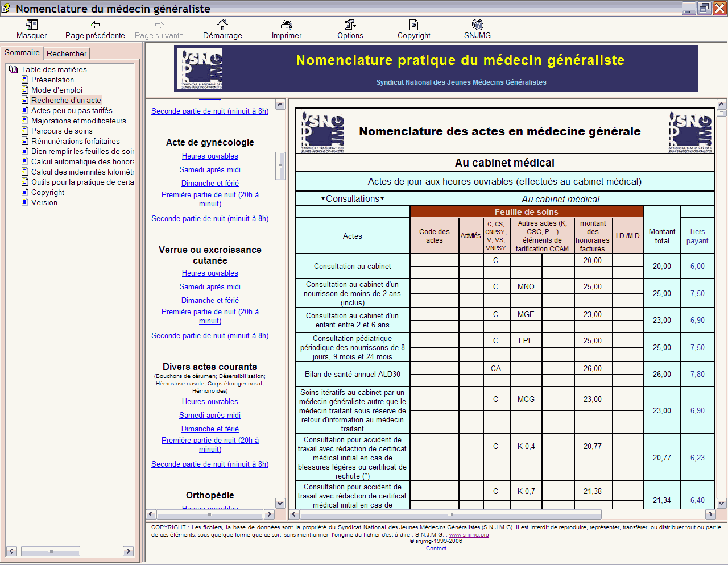The width and height of the screenshot is (728, 565).
Task: Click the Démarrage home icon
Action: click(x=222, y=24)
